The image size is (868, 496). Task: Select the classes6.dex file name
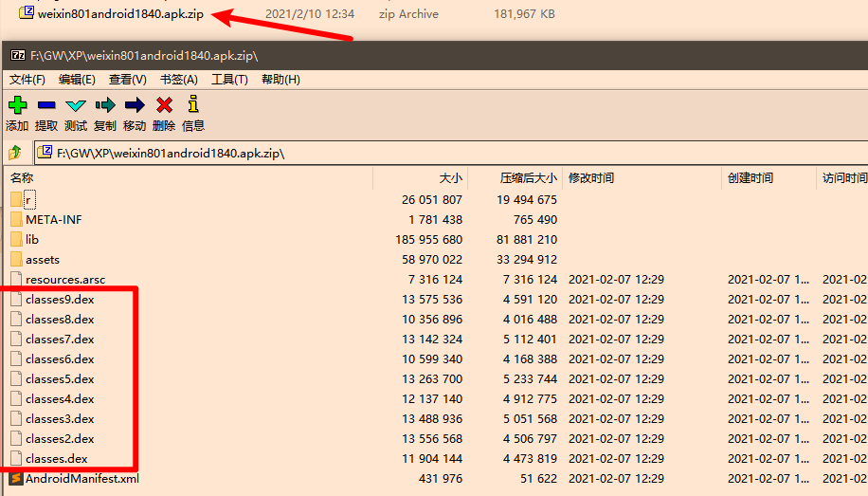(60, 359)
